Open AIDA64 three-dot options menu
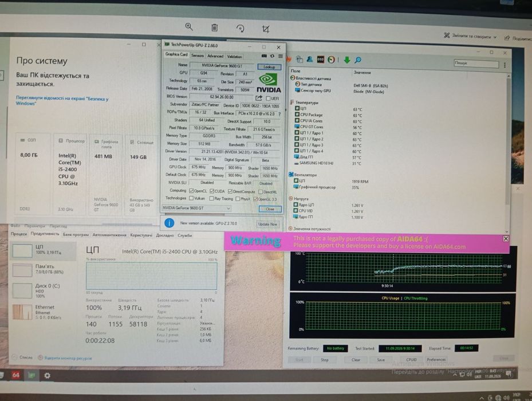532x401 pixels. 505,65
